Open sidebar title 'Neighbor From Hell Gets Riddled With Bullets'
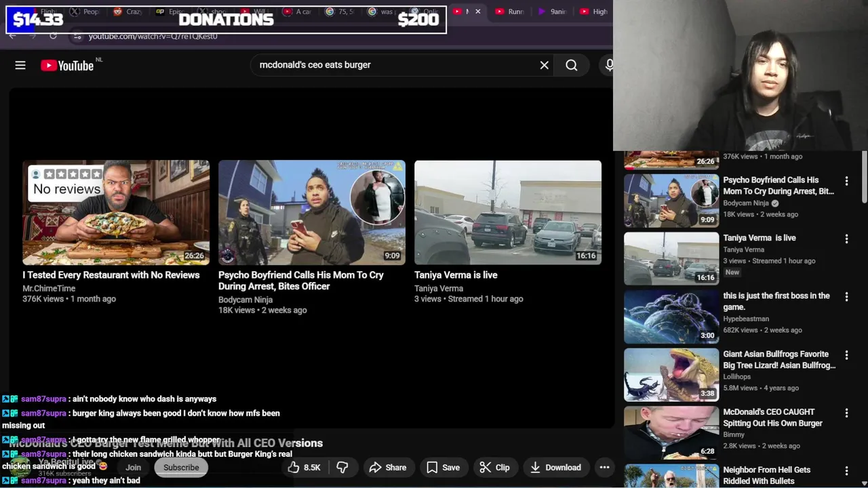 (x=767, y=476)
